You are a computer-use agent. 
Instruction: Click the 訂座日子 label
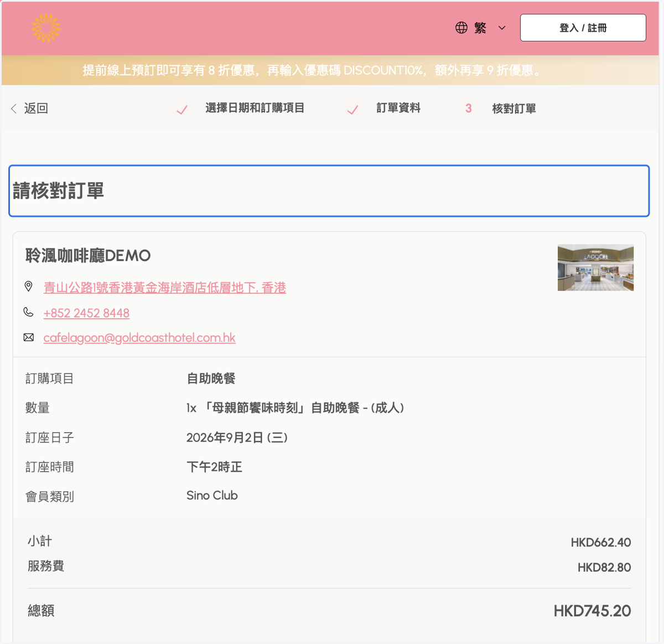(x=50, y=438)
